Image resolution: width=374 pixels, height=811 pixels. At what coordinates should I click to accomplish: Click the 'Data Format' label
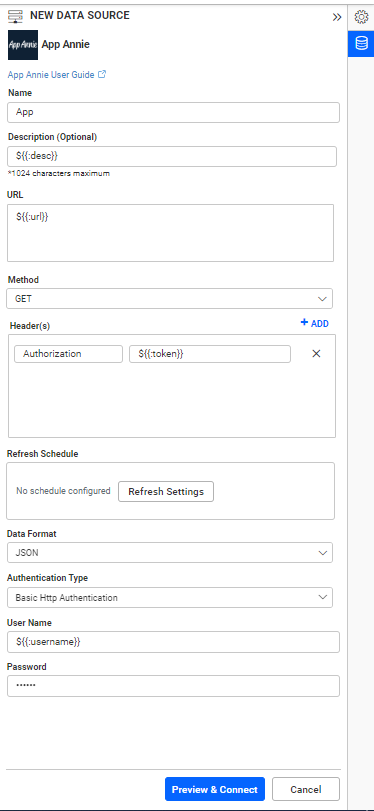(x=32, y=533)
